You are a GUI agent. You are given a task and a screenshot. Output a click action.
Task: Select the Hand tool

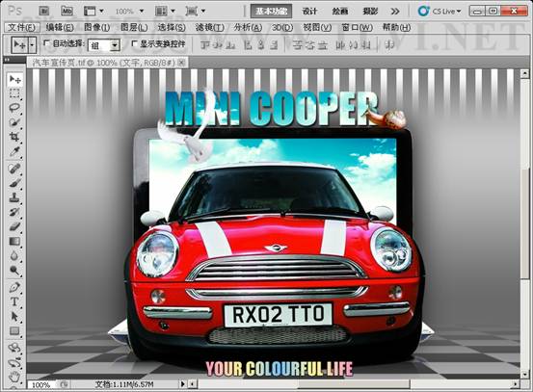[x=14, y=377]
